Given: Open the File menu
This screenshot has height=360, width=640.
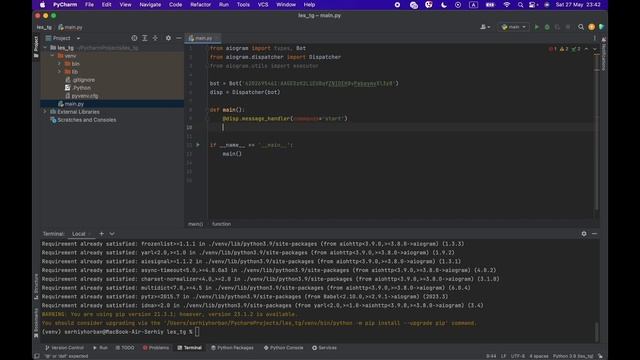Looking at the screenshot, I should (89, 5).
